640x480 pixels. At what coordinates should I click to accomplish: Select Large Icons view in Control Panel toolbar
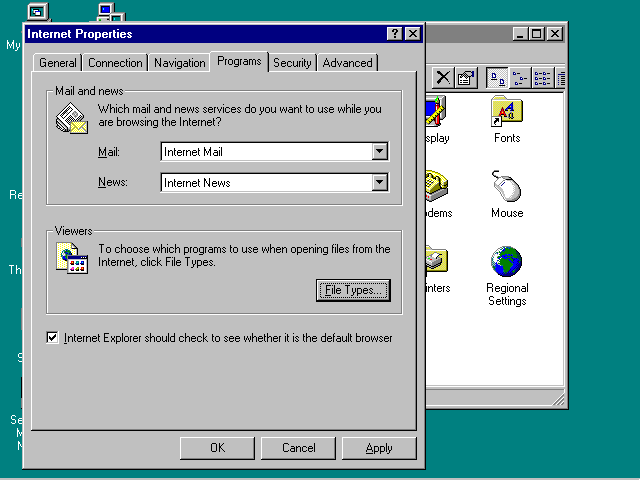497,78
